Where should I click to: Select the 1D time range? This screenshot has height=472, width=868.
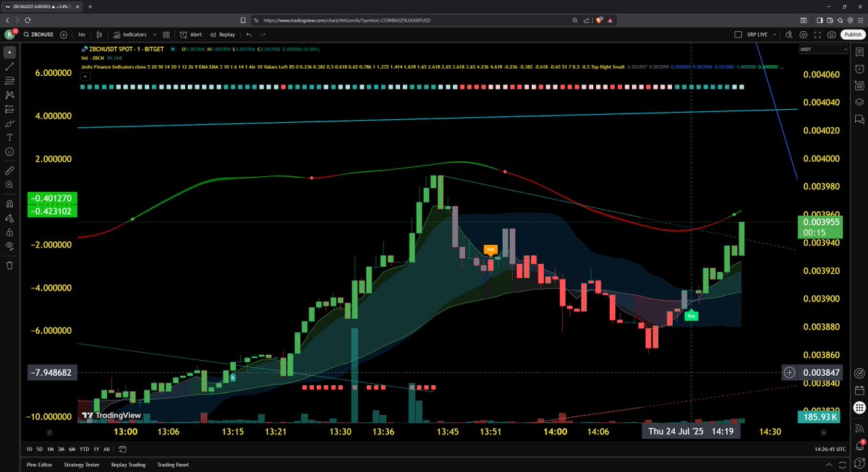click(29, 449)
